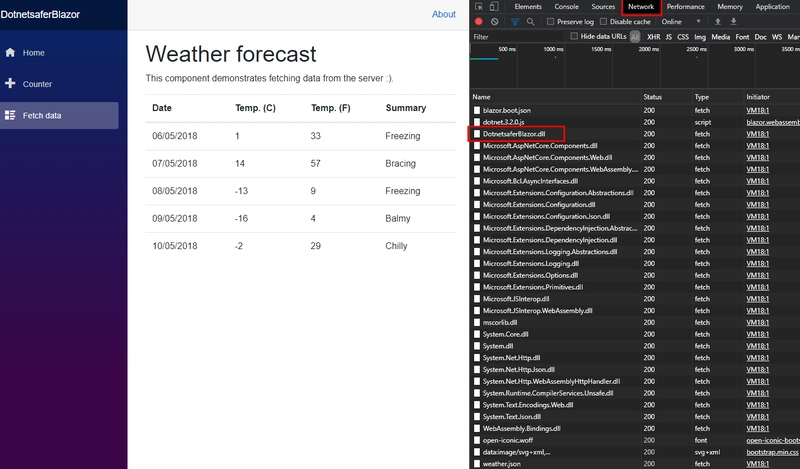
Task: Toggle the network filter funnel icon
Action: [x=515, y=21]
